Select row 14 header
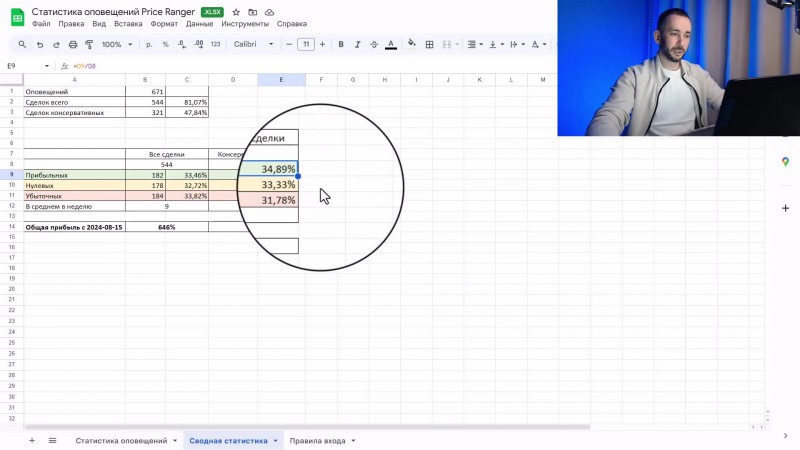 point(12,227)
